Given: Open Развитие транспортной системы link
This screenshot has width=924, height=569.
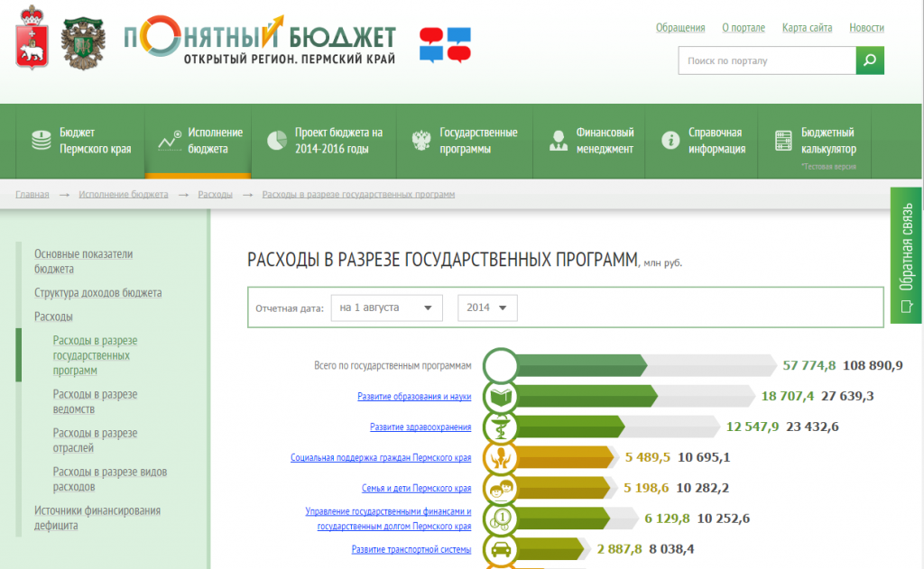Looking at the screenshot, I should tap(411, 549).
